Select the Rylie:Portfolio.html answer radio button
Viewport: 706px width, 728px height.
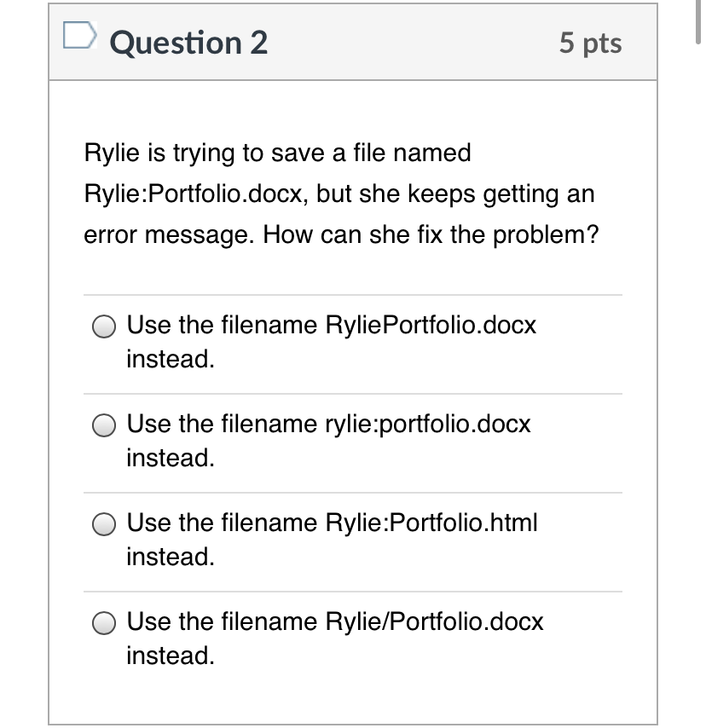(x=103, y=523)
